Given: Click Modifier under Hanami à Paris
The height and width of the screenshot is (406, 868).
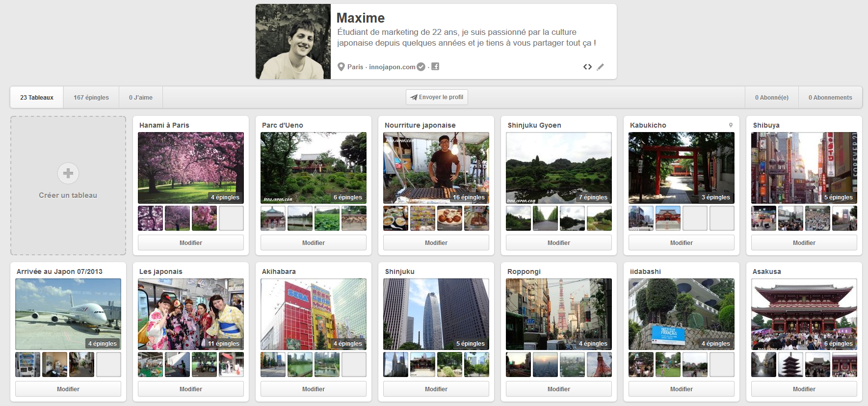Looking at the screenshot, I should (191, 243).
